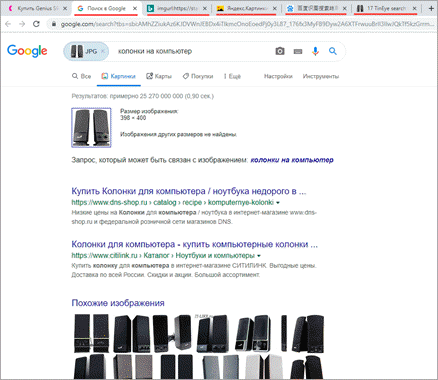Select the results count text

142,96
